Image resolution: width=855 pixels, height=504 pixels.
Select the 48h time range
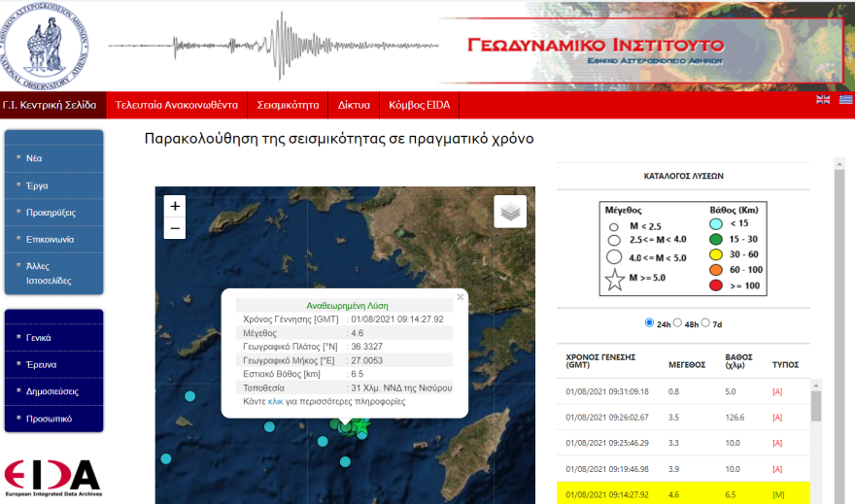(x=679, y=323)
